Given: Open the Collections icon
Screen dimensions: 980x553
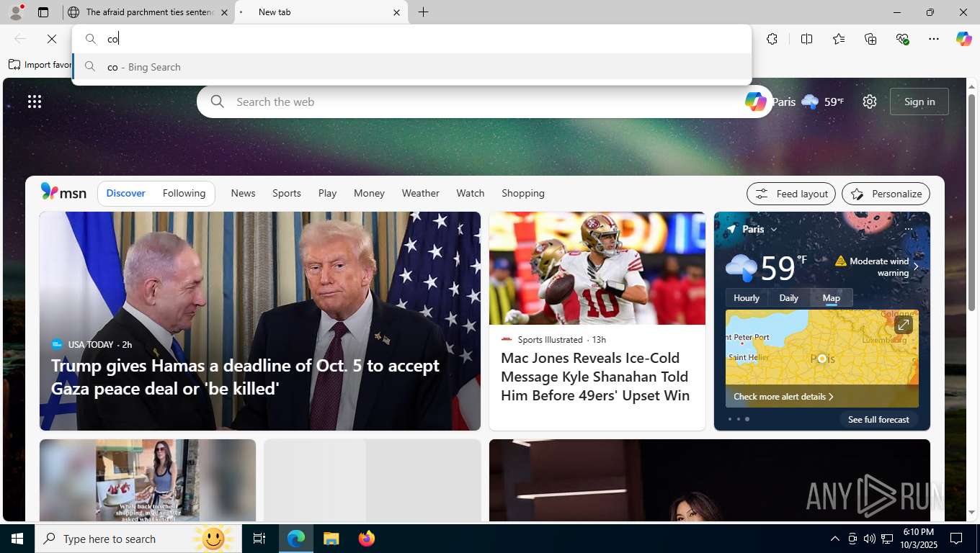Looking at the screenshot, I should 870,39.
